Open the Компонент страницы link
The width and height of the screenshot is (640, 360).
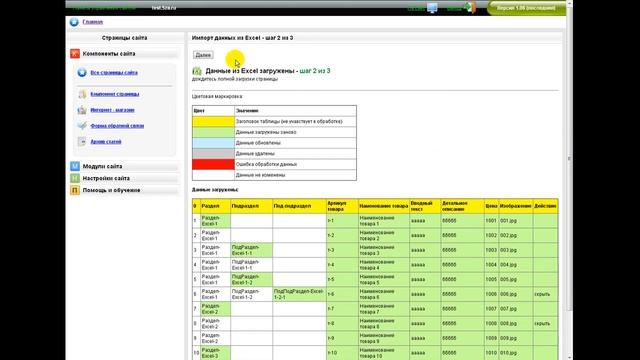pos(115,94)
